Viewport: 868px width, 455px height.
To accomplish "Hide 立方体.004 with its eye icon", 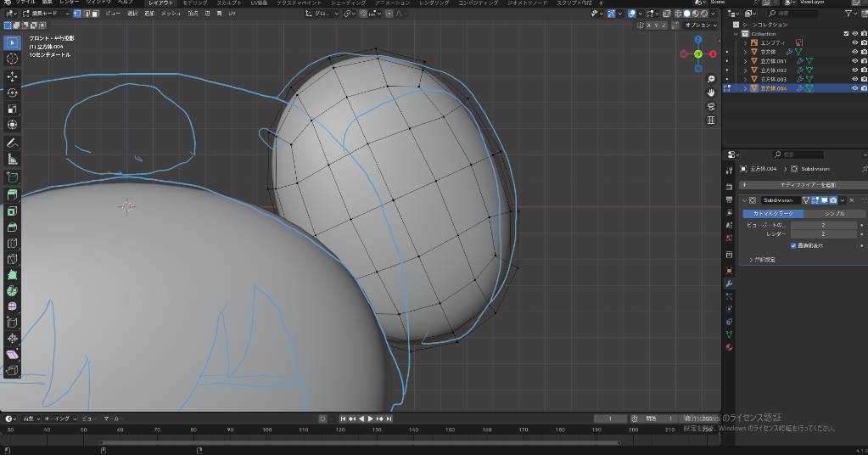I will click(x=854, y=88).
